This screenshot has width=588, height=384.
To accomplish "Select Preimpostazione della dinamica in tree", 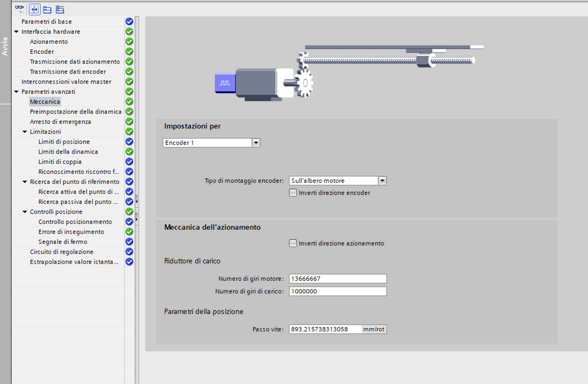I will [x=76, y=112].
